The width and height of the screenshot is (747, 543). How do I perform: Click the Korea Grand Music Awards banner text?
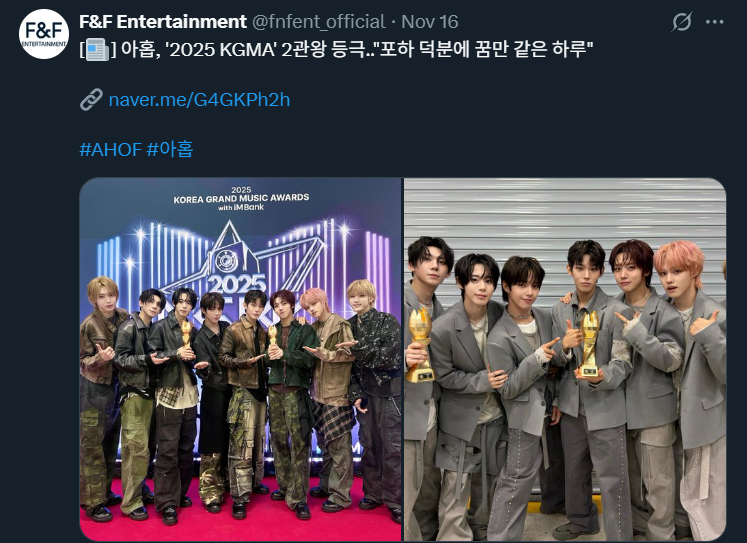pyautogui.click(x=241, y=198)
